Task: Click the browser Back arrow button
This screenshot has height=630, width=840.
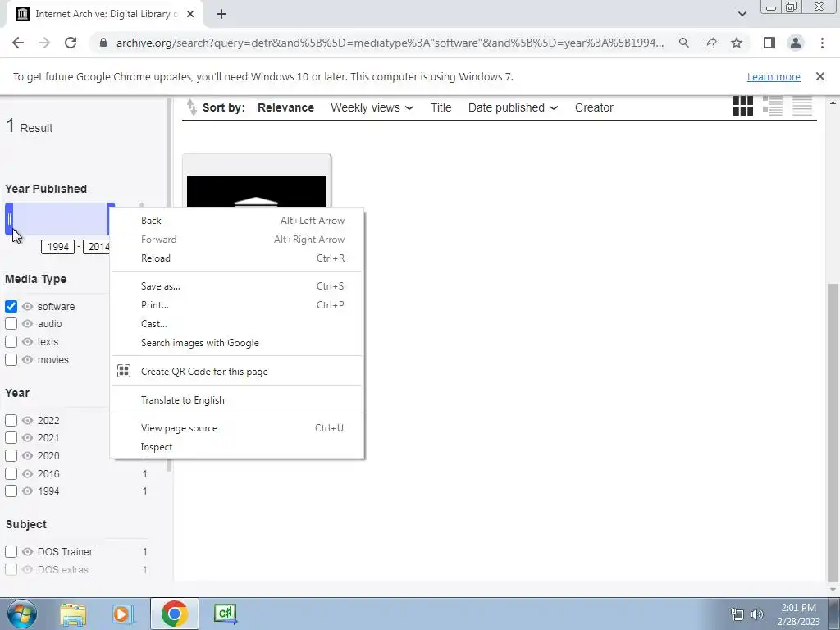Action: pyautogui.click(x=18, y=43)
